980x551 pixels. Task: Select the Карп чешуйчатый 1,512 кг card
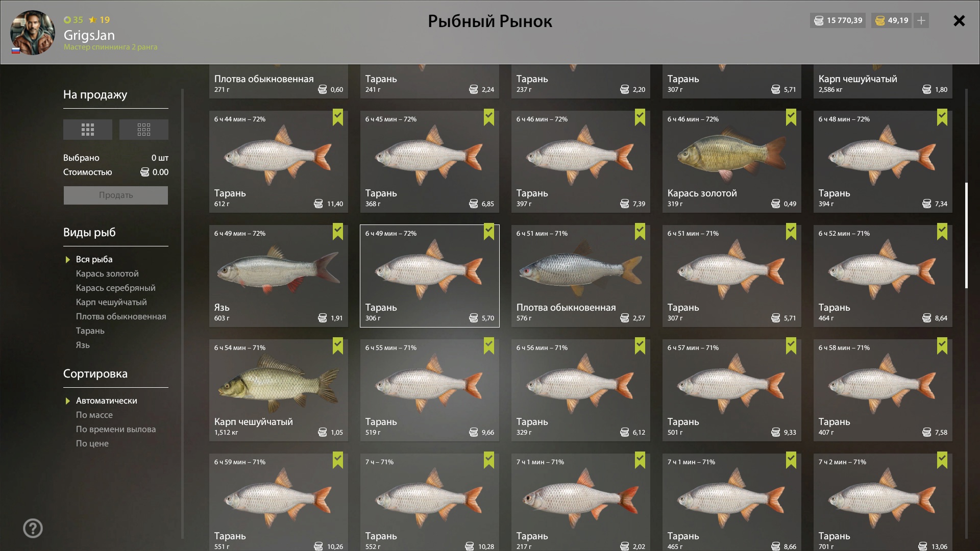click(x=279, y=390)
